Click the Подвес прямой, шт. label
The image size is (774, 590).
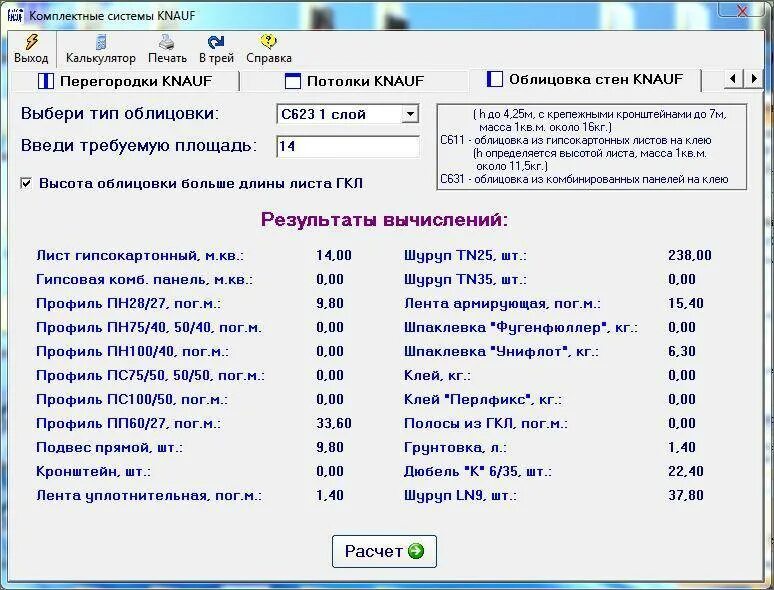tap(110, 447)
